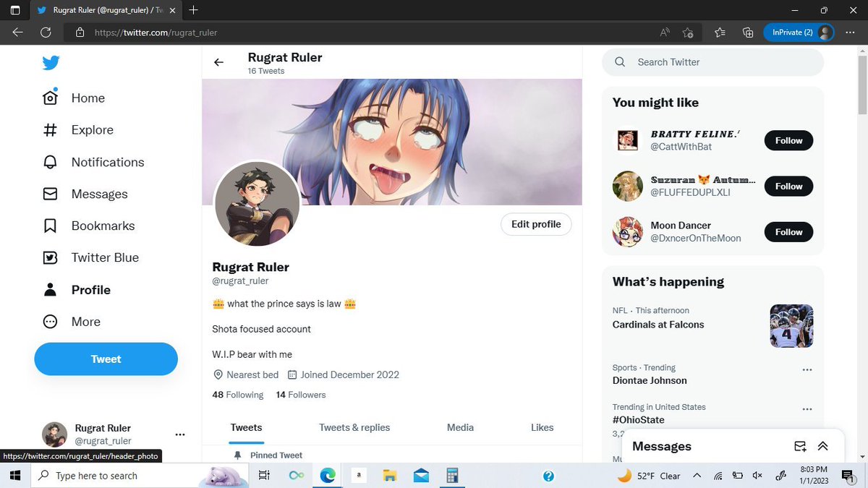The width and height of the screenshot is (868, 488).
Task: Close the Rugrat Ruler browser tab
Action: click(x=173, y=10)
